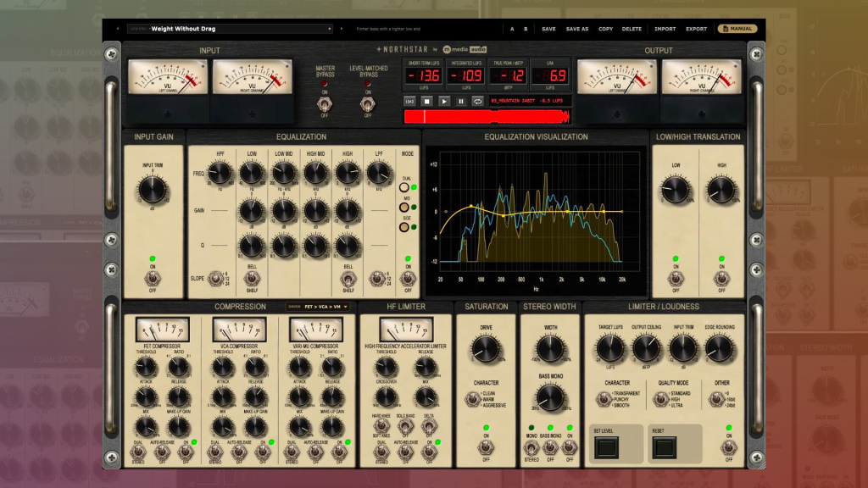Click the Limiter Quality Mode selector switch

tap(659, 399)
